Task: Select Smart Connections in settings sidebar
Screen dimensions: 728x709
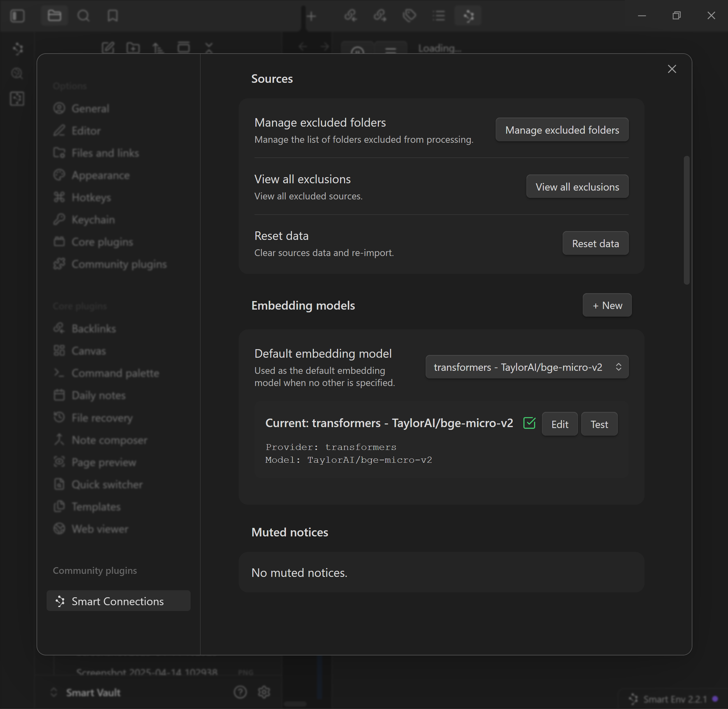Action: (x=118, y=601)
